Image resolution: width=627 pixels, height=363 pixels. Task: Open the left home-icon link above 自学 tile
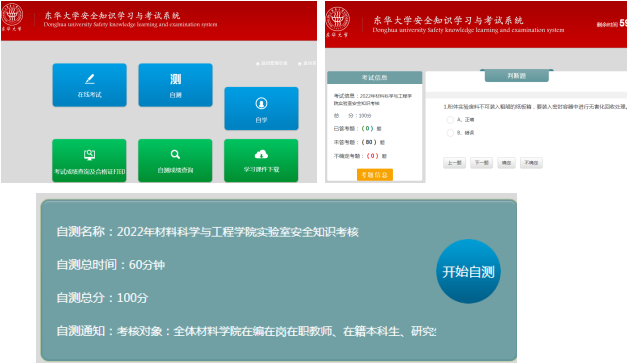point(272,63)
